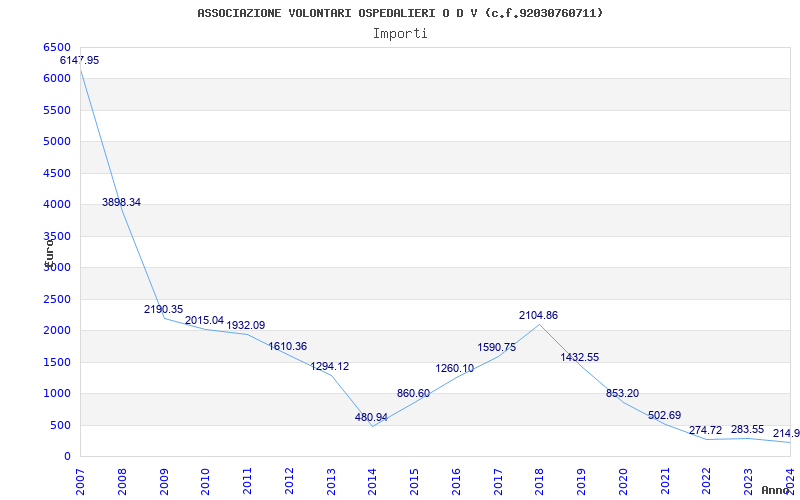800x500 pixels.
Task: Select the 853.20 data label
Action: (x=622, y=393)
